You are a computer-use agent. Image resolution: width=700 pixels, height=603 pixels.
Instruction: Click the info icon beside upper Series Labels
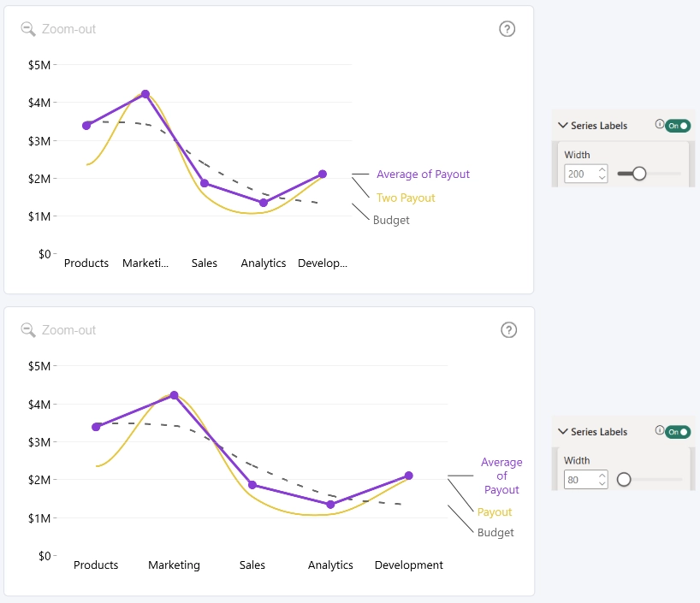[660, 124]
